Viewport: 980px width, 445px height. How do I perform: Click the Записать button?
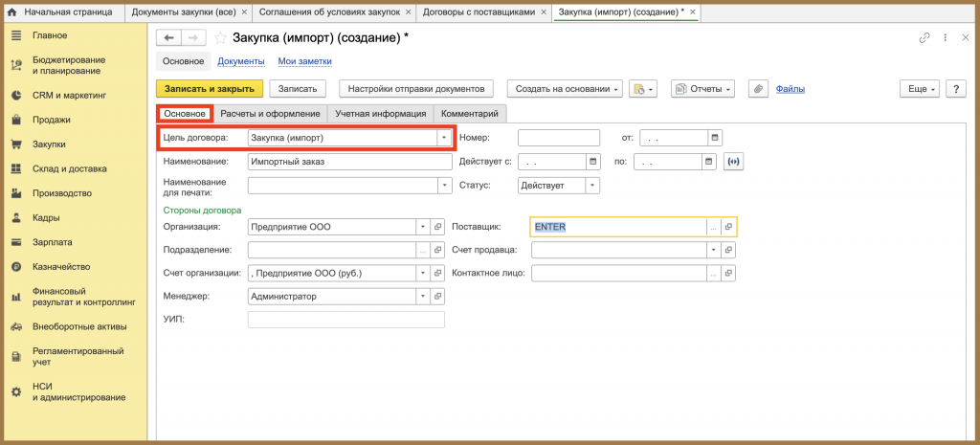click(298, 89)
